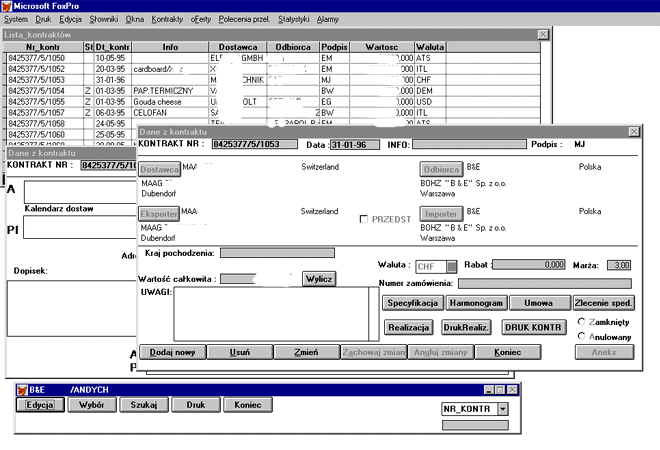The image size is (660, 450).
Task: Click the Rabat field 0,000
Action: click(529, 265)
